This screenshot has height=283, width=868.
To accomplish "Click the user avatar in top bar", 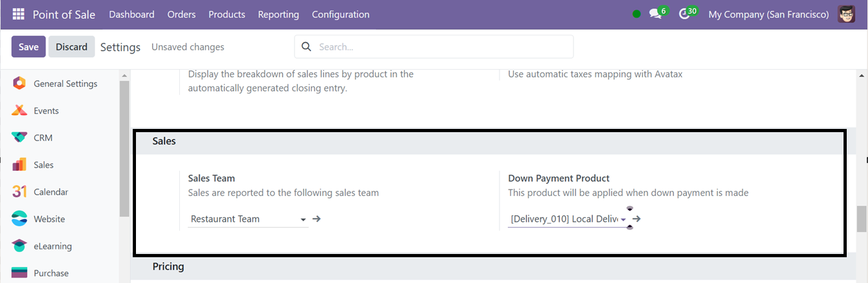I will (846, 14).
